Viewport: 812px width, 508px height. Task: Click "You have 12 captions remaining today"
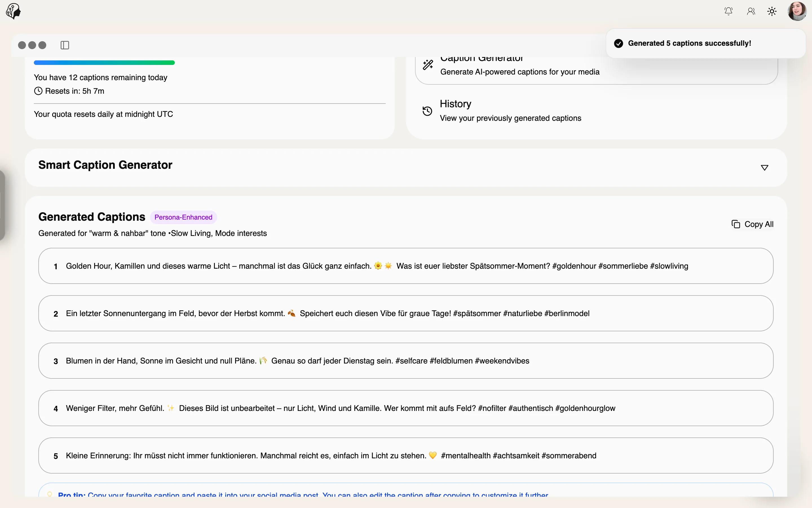pos(100,77)
